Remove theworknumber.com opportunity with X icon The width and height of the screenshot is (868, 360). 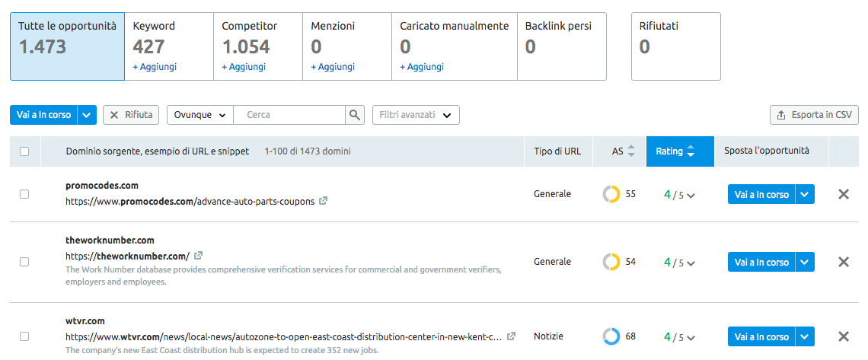(843, 262)
